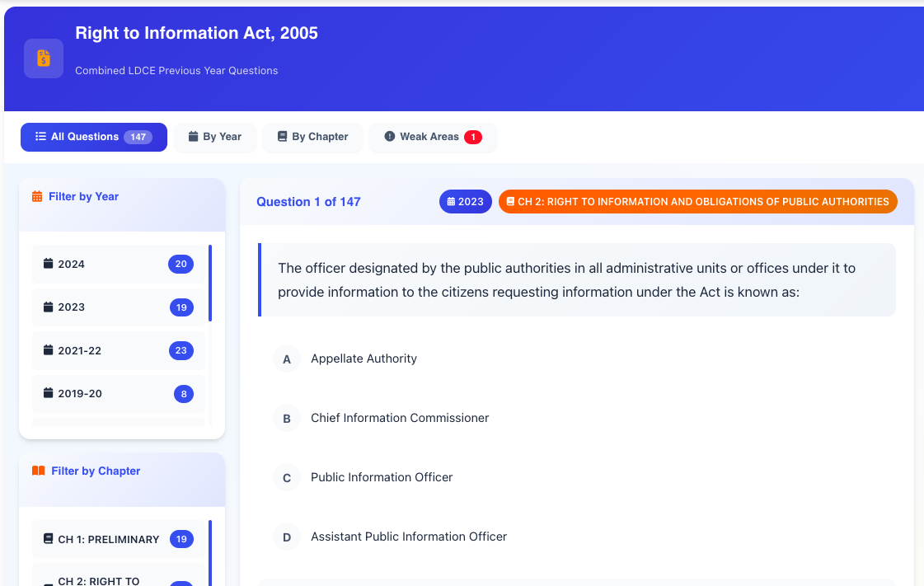This screenshot has height=586, width=924.
Task: Click the document icon in header
Action: click(44, 59)
